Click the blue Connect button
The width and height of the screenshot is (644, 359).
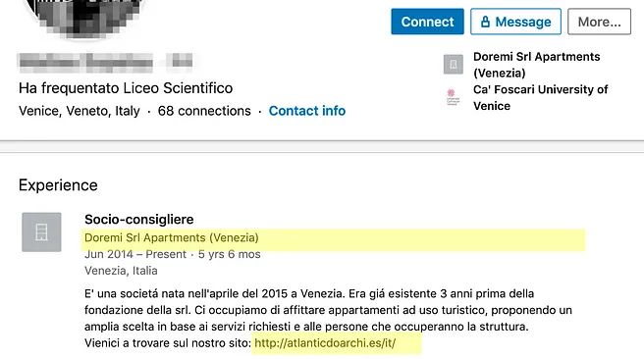click(427, 22)
